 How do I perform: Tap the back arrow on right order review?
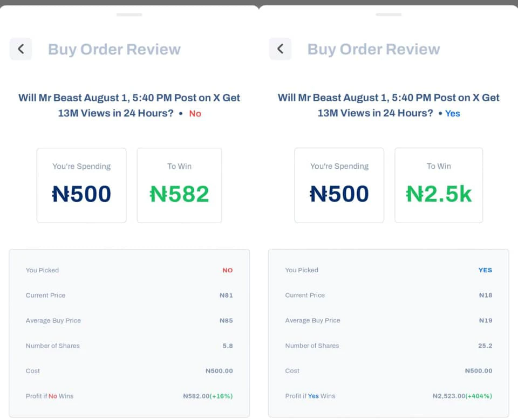tap(280, 49)
